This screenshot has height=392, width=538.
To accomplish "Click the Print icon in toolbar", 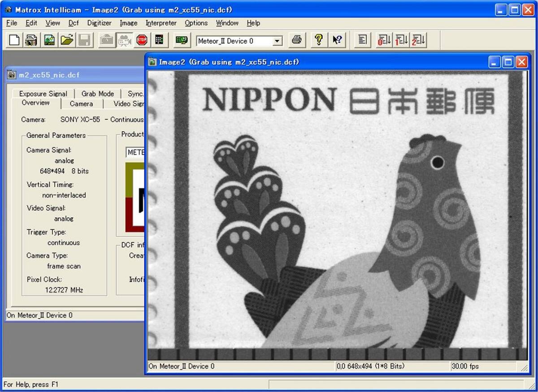I will point(296,40).
